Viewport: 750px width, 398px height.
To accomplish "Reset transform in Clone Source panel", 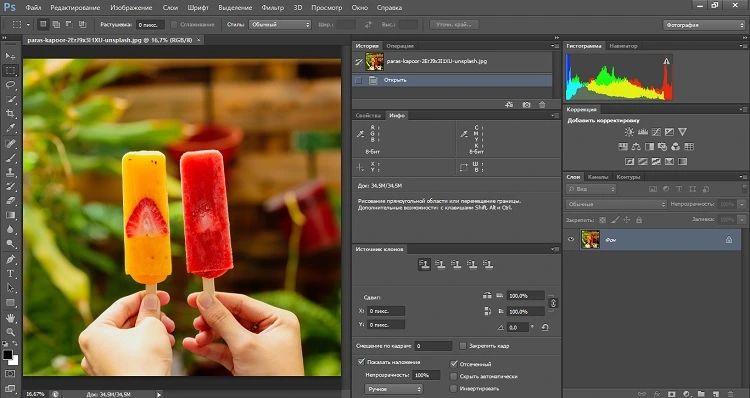I will tap(545, 328).
